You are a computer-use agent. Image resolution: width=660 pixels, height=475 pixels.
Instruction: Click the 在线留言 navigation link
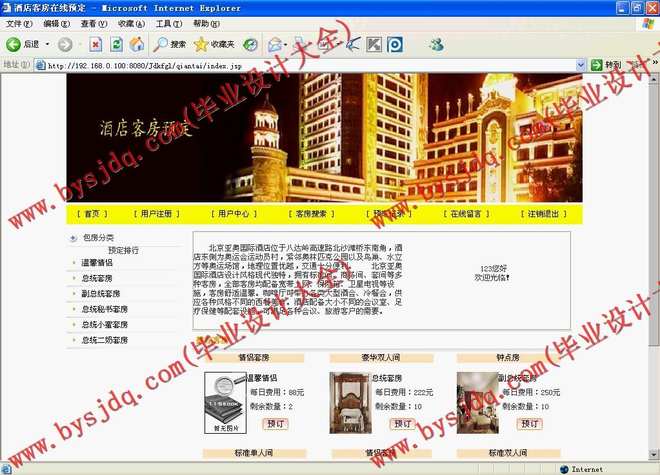466,214
